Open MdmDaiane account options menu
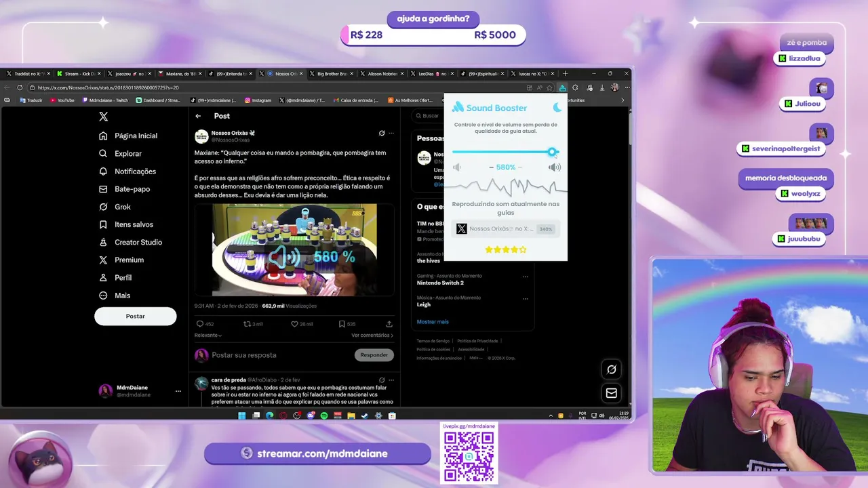 (178, 391)
